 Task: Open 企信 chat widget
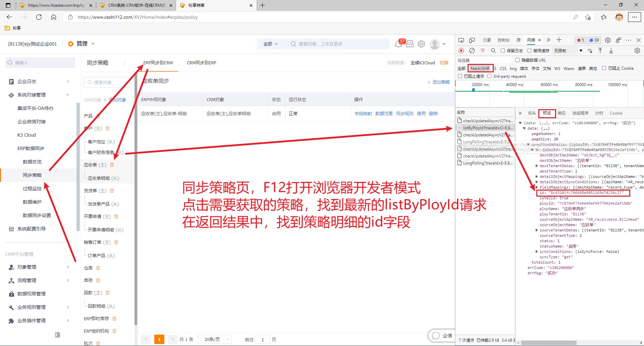click(441, 336)
